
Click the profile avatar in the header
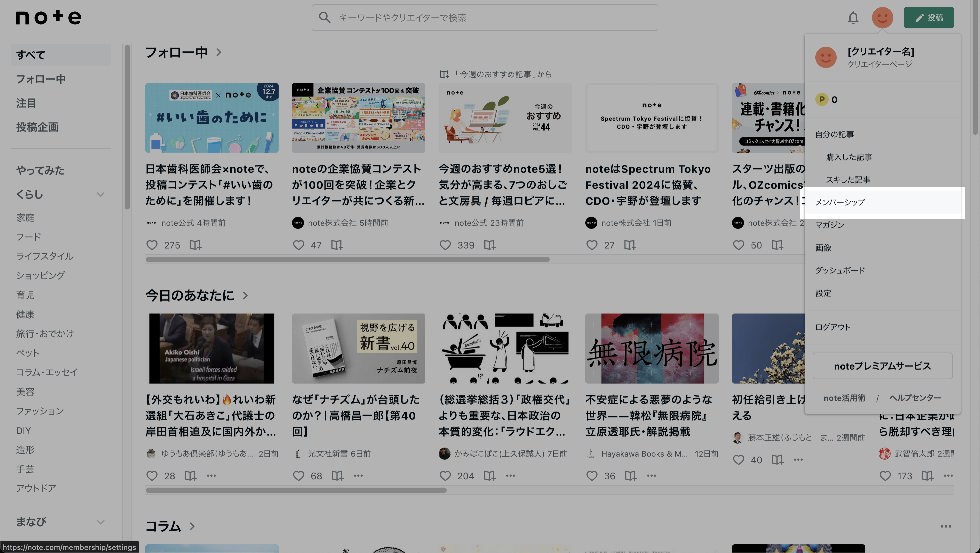tap(882, 17)
